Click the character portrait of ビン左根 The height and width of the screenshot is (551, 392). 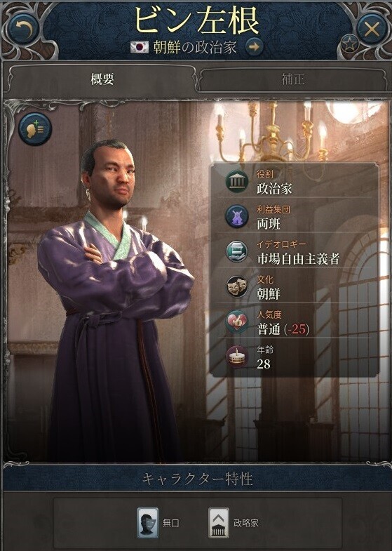pos(114,299)
